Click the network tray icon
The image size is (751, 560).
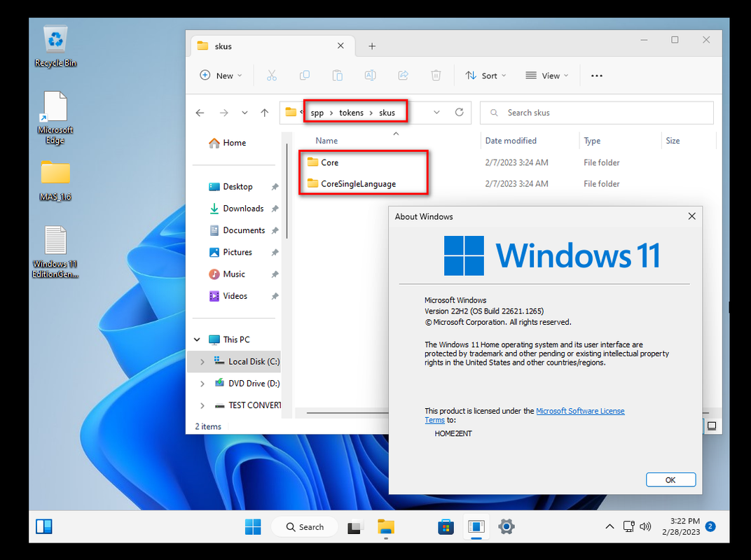[629, 526]
